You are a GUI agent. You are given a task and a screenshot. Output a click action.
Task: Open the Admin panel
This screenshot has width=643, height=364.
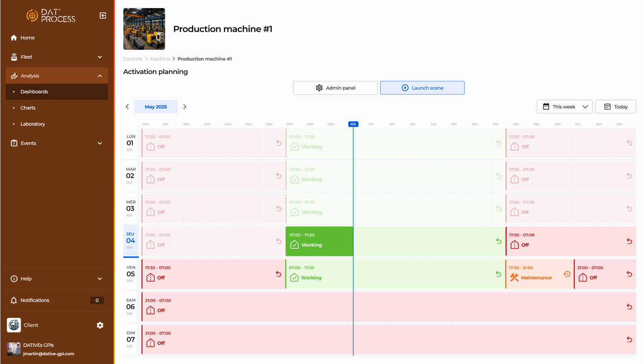(335, 88)
